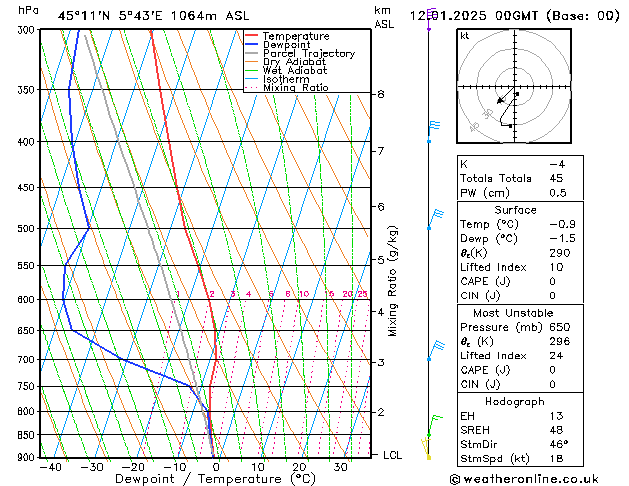
Task: Click the 800 pressure level label
Action: [28, 411]
